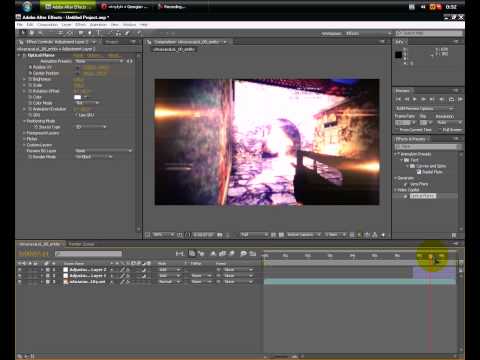The image size is (480, 360).
Task: Open File menu
Action: click(20, 25)
